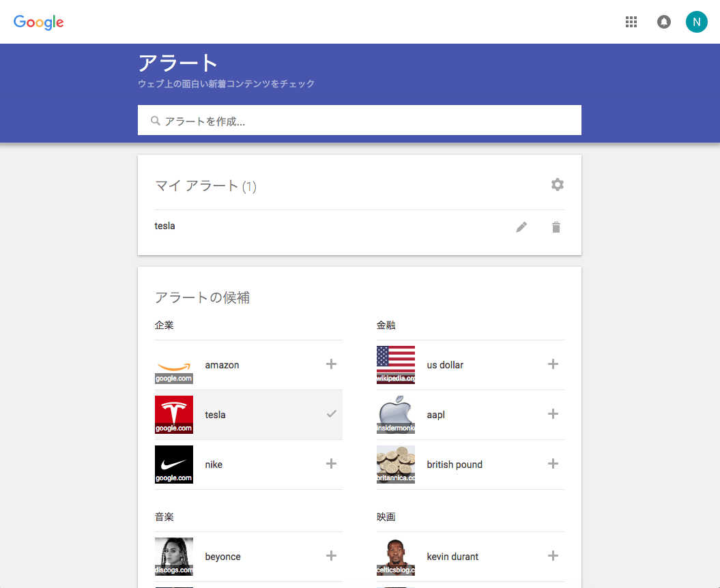
Task: Go to Google home via logo
Action: tap(39, 22)
